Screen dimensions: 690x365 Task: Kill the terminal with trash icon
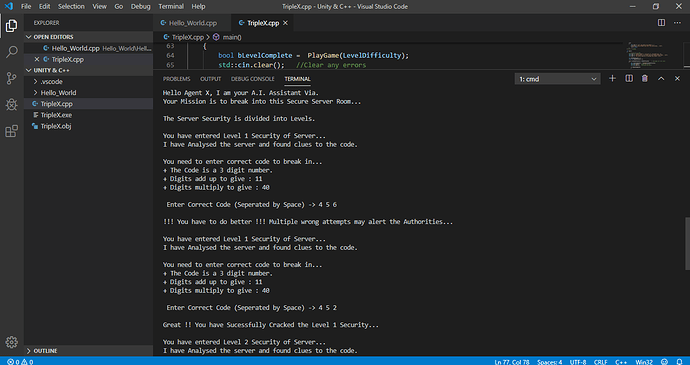[645, 78]
